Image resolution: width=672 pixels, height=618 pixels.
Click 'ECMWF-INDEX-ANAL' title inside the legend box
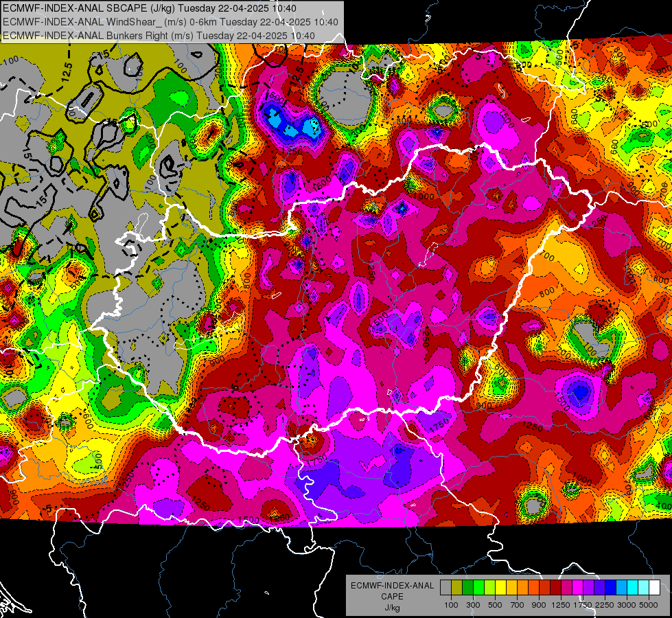[392, 586]
